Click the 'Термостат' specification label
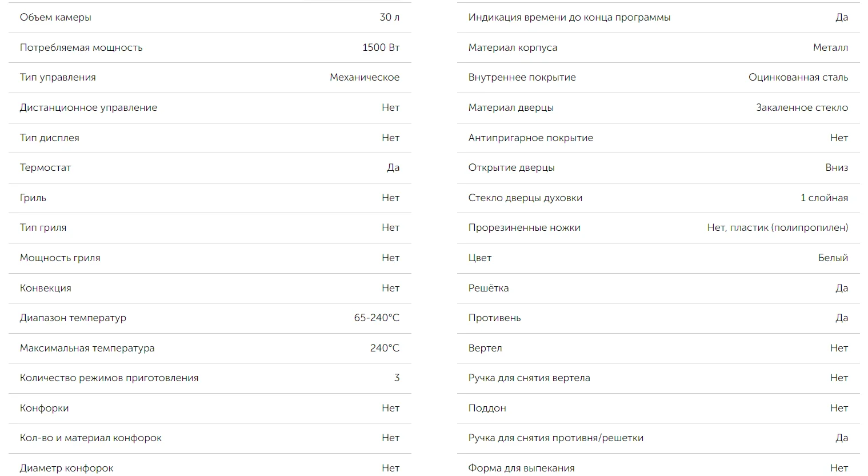The height and width of the screenshot is (476, 868). pyautogui.click(x=46, y=167)
